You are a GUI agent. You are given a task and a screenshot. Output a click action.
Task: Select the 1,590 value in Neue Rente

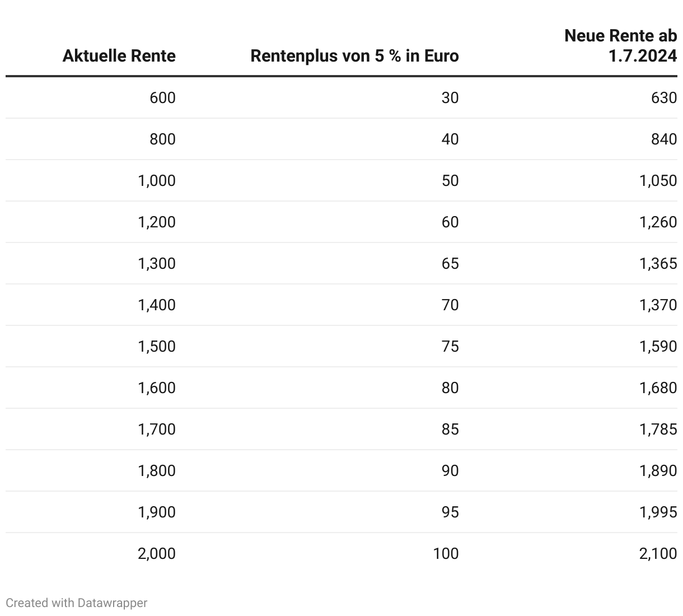coord(658,347)
